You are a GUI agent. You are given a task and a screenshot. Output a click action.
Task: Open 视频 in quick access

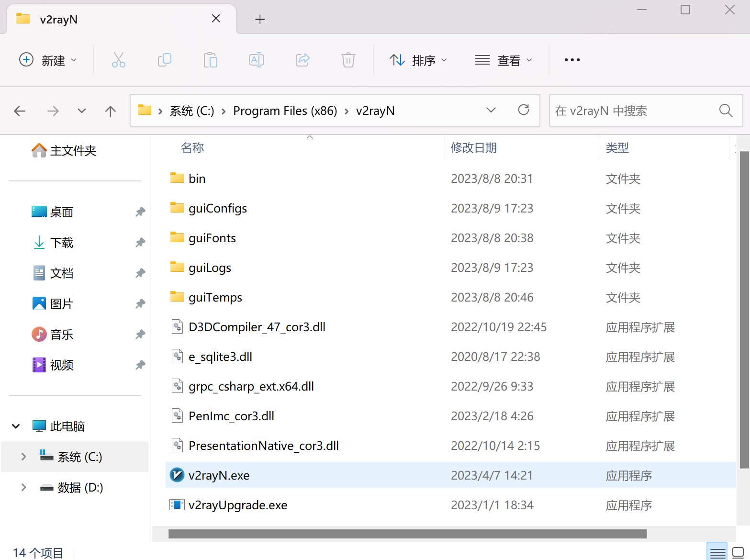coord(53,365)
